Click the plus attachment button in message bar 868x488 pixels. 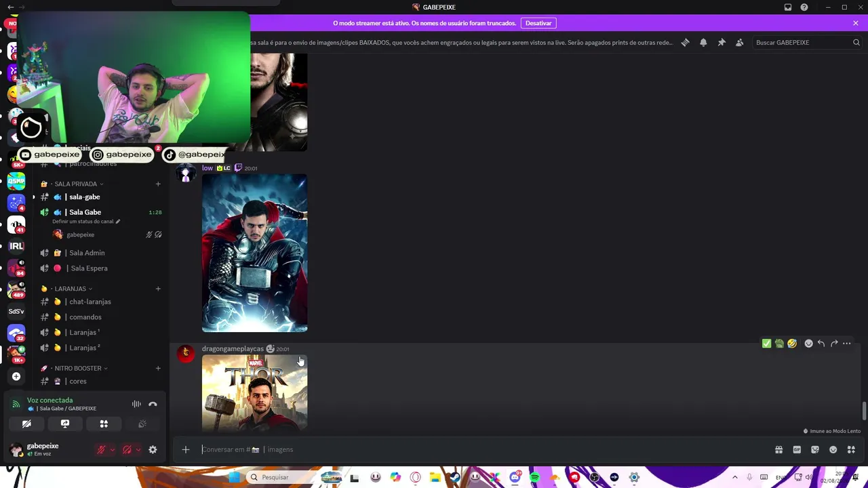point(185,449)
